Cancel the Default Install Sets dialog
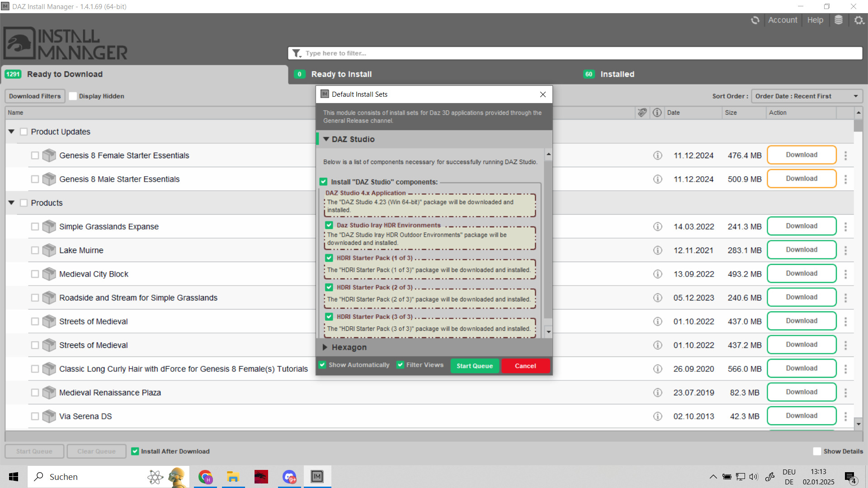The width and height of the screenshot is (868, 488). click(x=525, y=366)
